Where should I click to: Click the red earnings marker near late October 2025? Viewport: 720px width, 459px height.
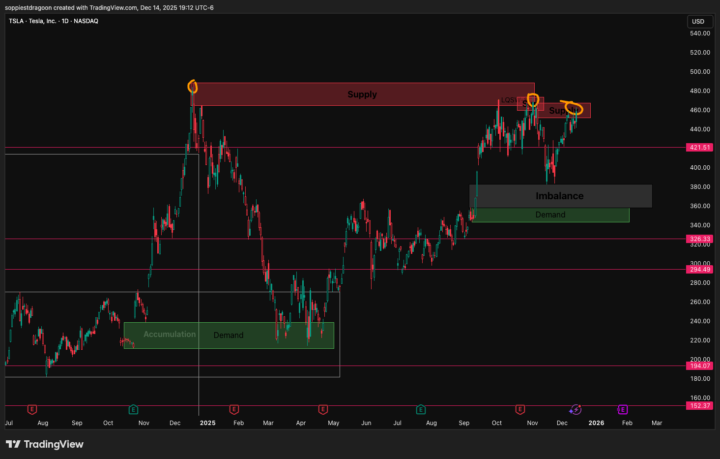coord(520,409)
